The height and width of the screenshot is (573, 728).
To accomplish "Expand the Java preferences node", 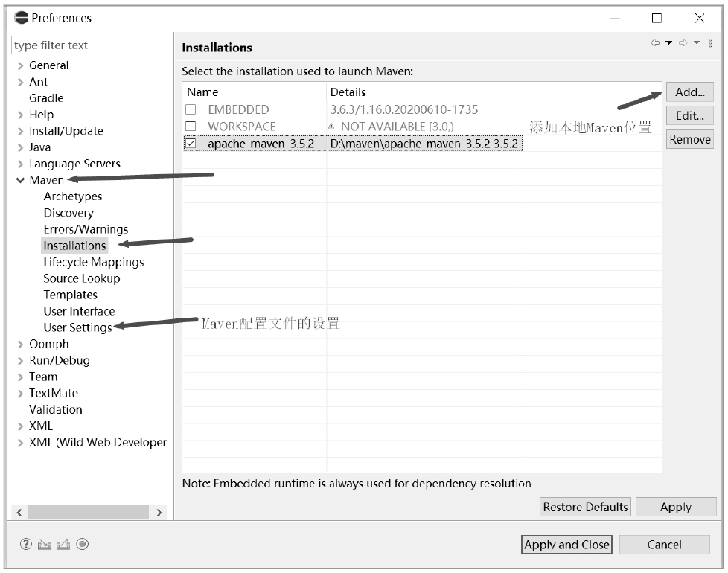I will (x=21, y=147).
